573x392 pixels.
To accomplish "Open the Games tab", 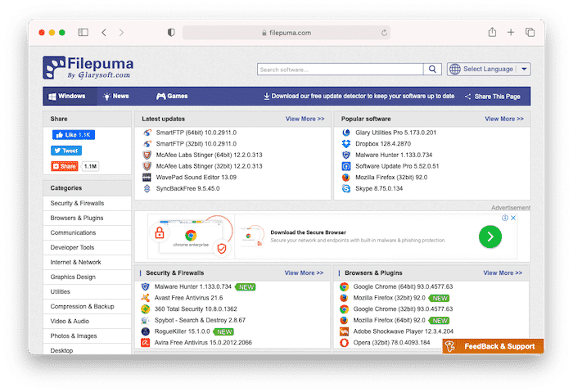I will (x=172, y=96).
